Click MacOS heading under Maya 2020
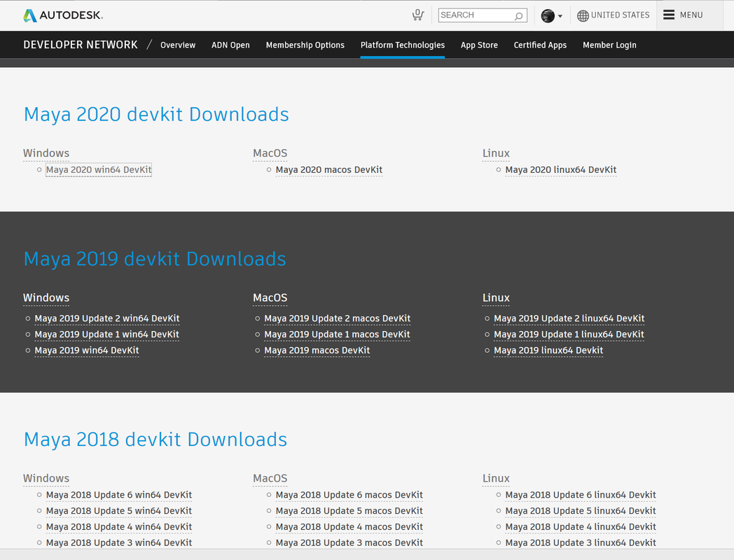 (270, 153)
